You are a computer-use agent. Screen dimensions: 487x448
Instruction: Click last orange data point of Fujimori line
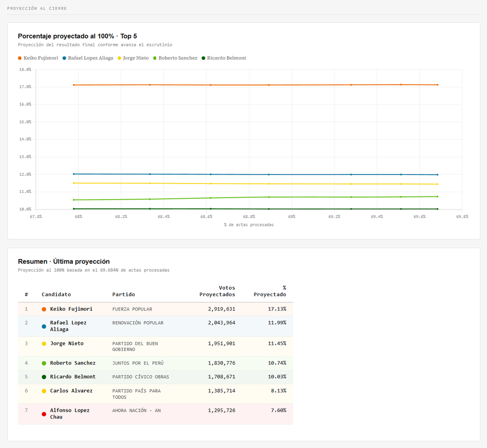click(x=437, y=85)
